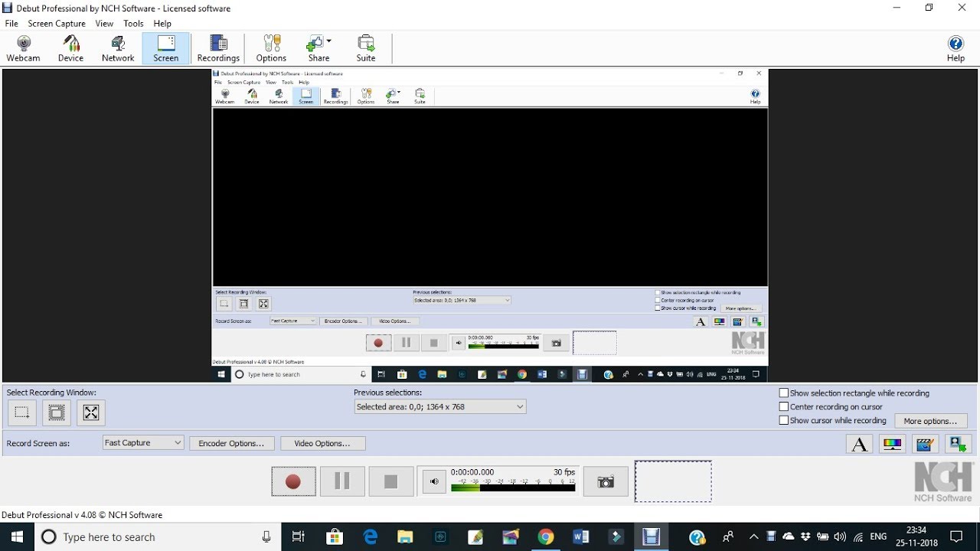Take a snapshot with the camera button
The height and width of the screenshot is (551, 980).
606,482
